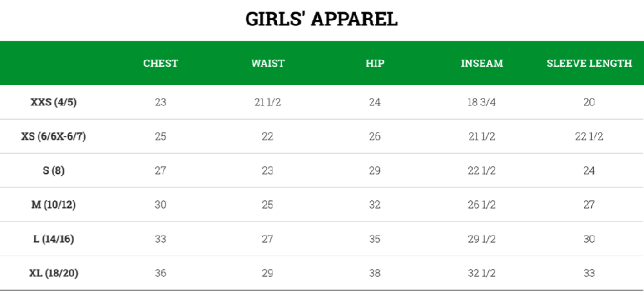Click the XS sleeve length value 22 1/2
The width and height of the screenshot is (644, 291).
pyautogui.click(x=589, y=136)
